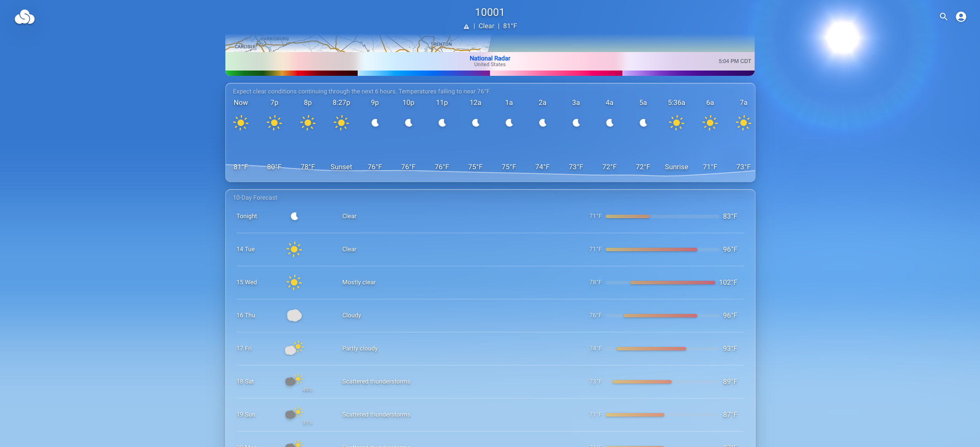Click the moon icon for 9p
Image resolution: width=980 pixels, height=447 pixels.
point(375,123)
